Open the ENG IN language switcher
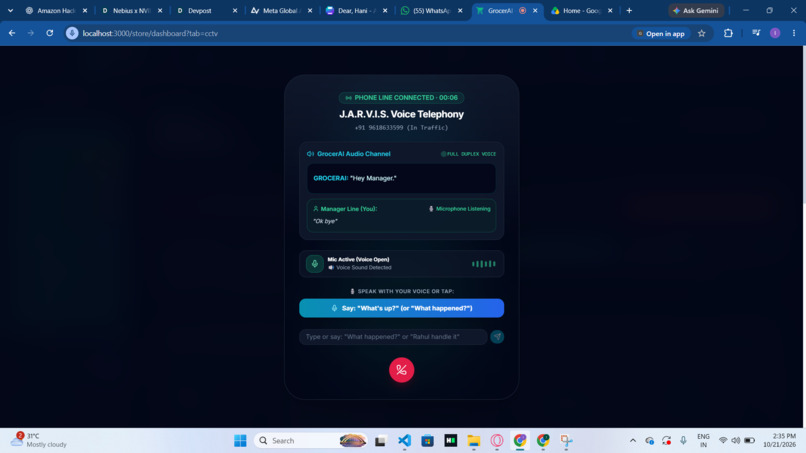The width and height of the screenshot is (806, 453). click(x=703, y=441)
